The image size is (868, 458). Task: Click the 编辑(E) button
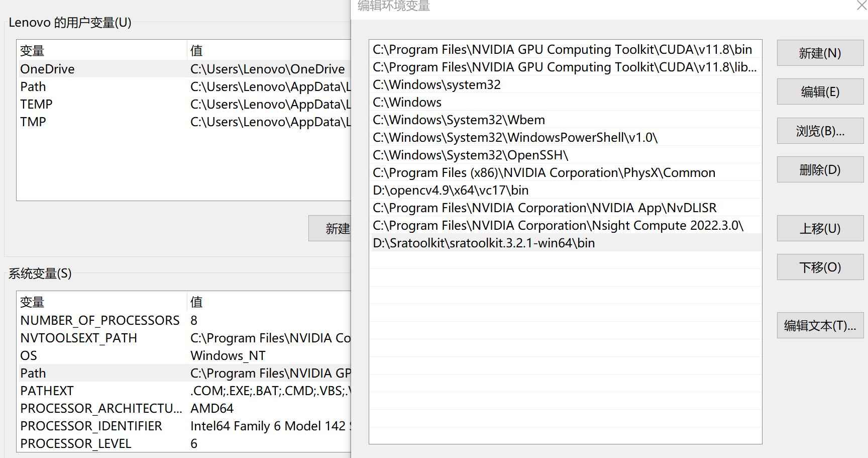coord(820,91)
